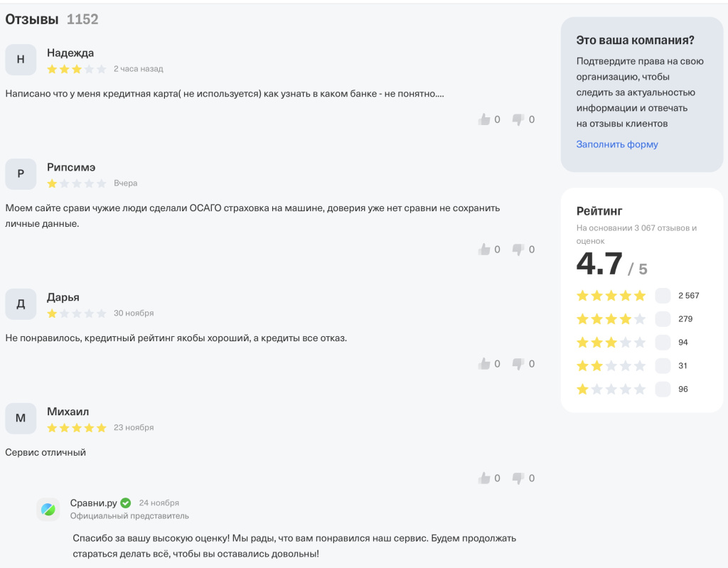Enable the 1-star rating filter checkbox
728x568 pixels.
click(663, 390)
